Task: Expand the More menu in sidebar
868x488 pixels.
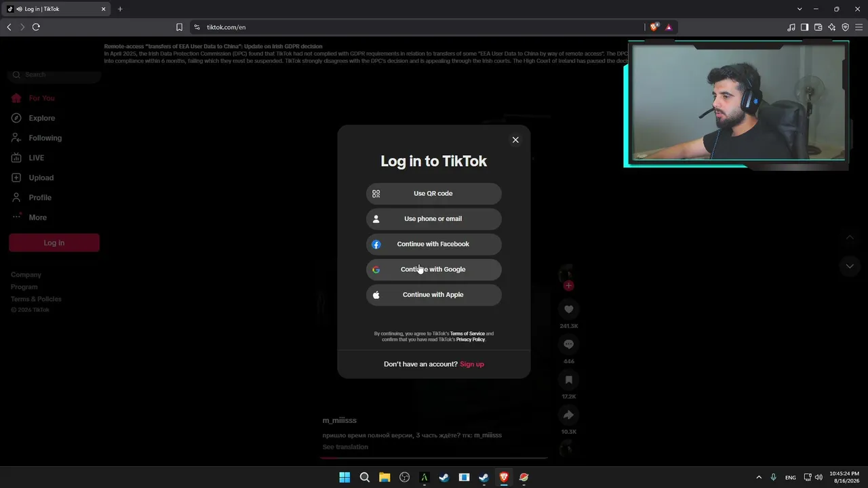Action: (x=37, y=218)
